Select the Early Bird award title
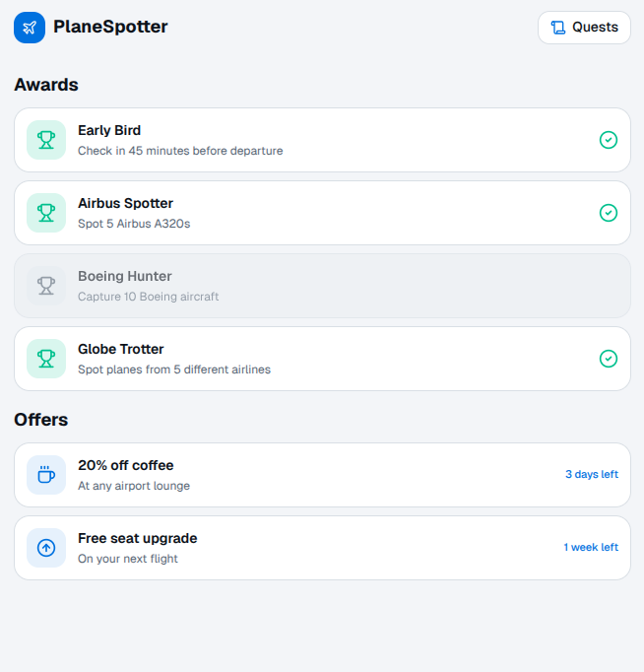Viewport: 644px width, 672px height. 109,130
